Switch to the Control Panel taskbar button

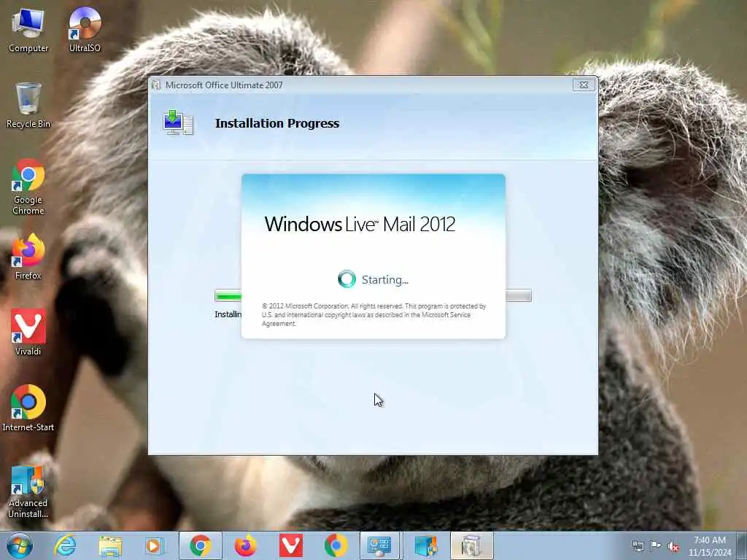[379, 545]
